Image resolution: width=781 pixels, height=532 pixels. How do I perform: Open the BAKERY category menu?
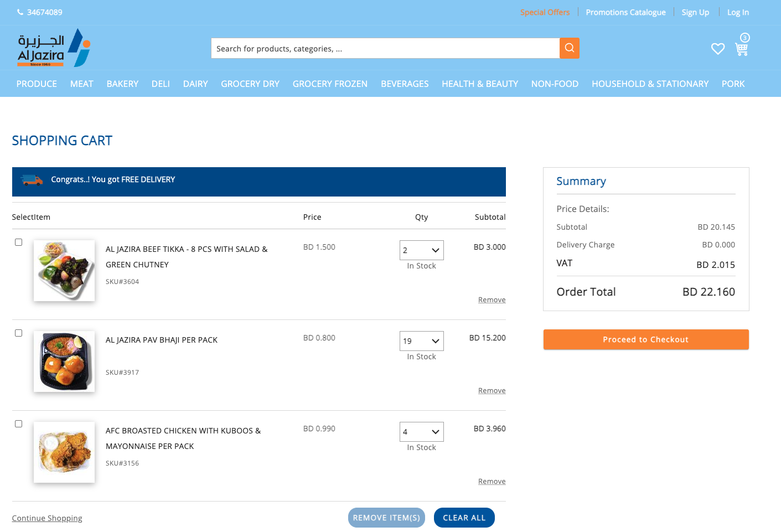pyautogui.click(x=122, y=84)
